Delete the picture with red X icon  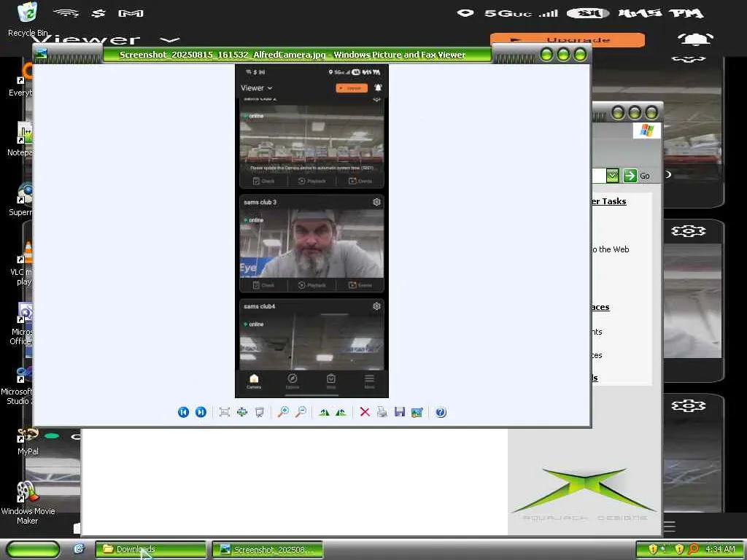coord(365,412)
